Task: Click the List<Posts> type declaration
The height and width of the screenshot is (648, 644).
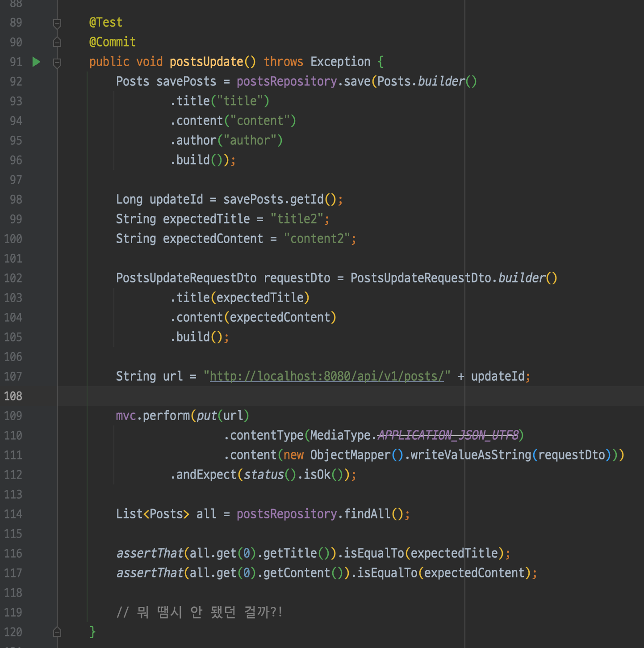Action: 153,514
